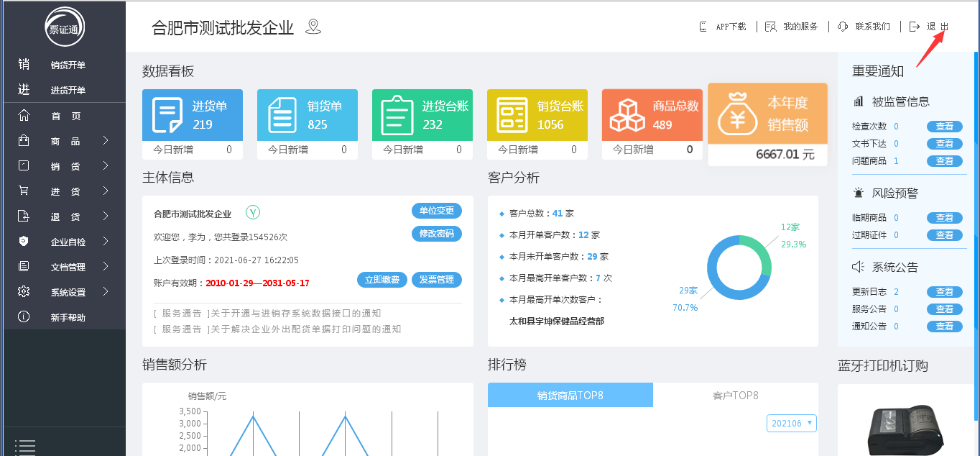Viewport: 980px width, 456px height.
Task: Click the APP下载 phone icon
Action: tap(703, 27)
